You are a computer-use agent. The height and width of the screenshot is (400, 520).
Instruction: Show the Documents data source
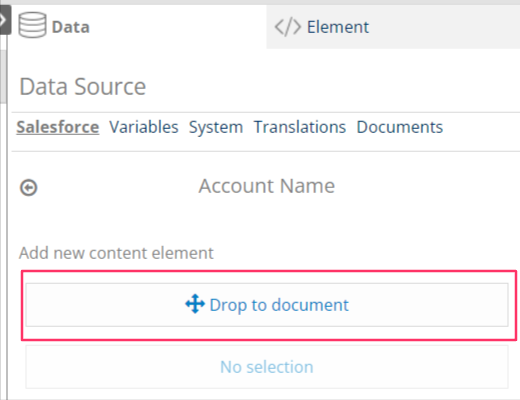click(x=400, y=127)
